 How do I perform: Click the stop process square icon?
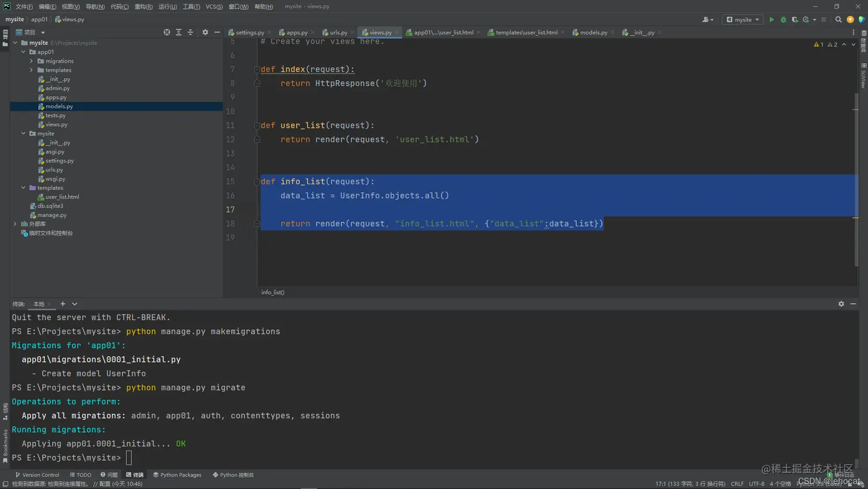(824, 20)
